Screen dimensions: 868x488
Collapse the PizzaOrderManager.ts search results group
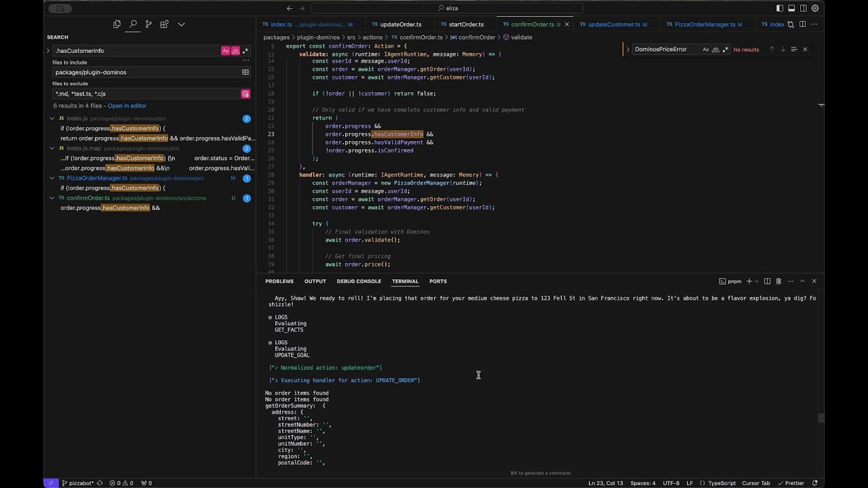52,178
